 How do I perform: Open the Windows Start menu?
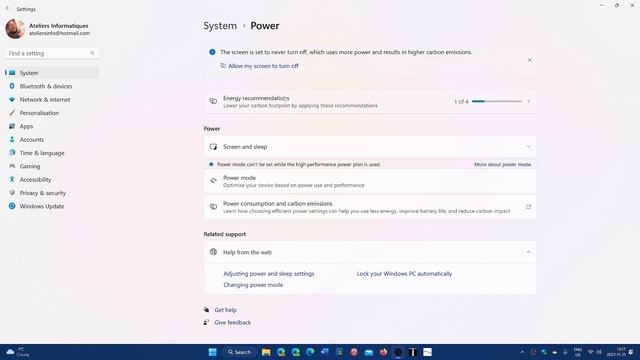[213, 352]
